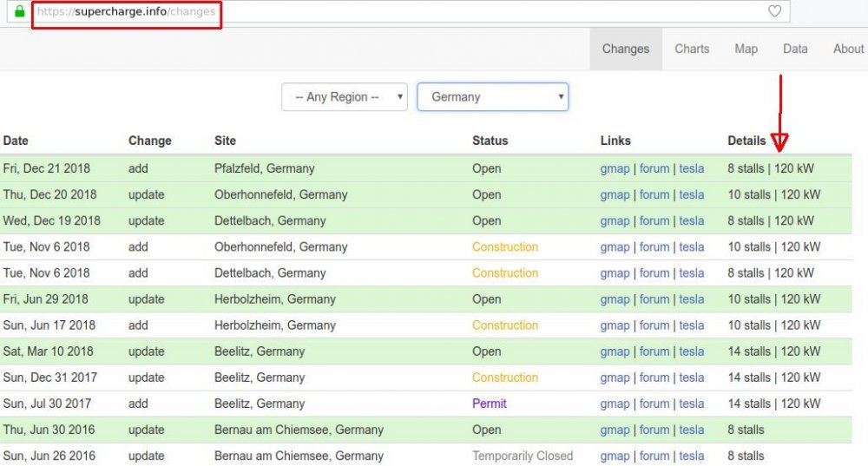The height and width of the screenshot is (466, 868).
Task: Open tesla link for Beelitz Permit row
Action: [692, 404]
